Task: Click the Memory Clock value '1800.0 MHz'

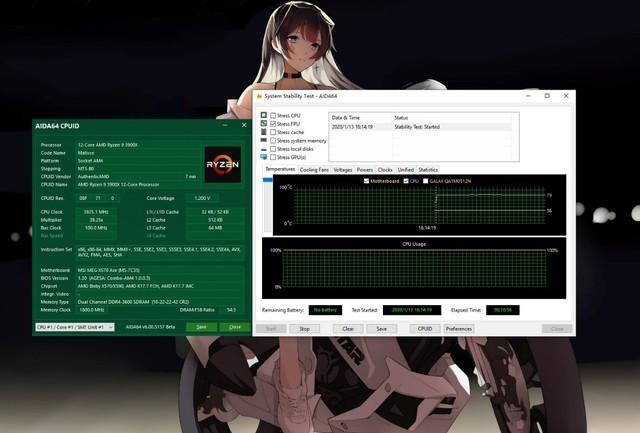Action: 92,310
